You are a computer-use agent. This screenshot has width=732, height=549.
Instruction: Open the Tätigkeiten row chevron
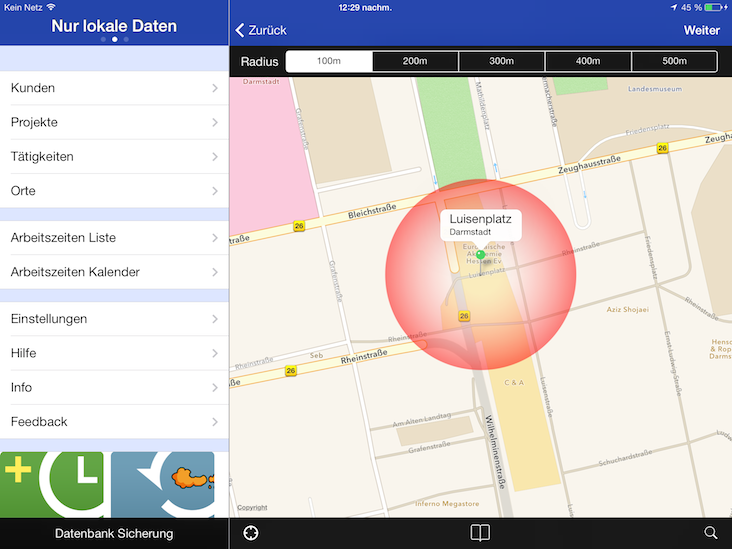(x=215, y=156)
